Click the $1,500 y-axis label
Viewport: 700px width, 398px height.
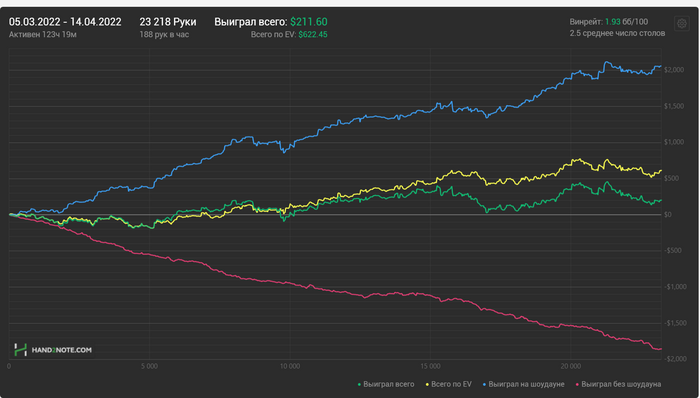coord(674,106)
